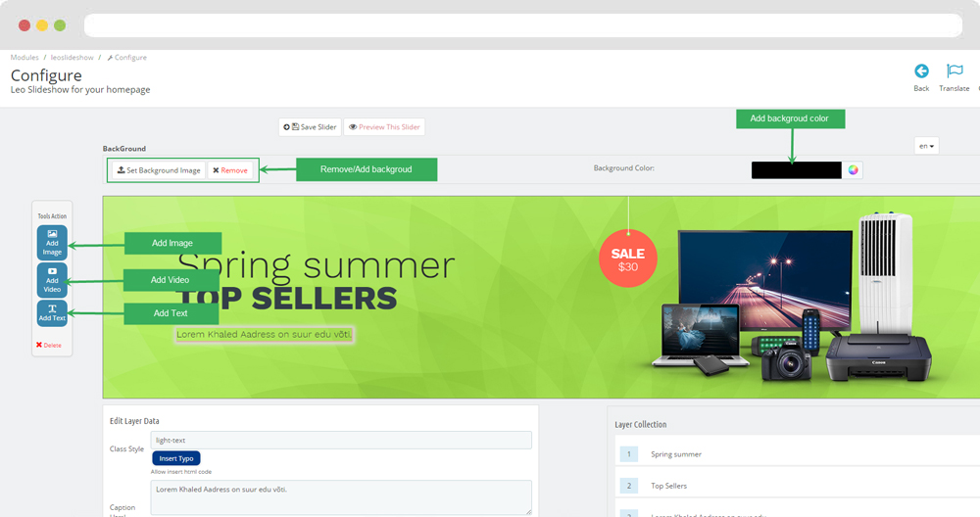Focus the Class Style light-text field

pyautogui.click(x=341, y=441)
